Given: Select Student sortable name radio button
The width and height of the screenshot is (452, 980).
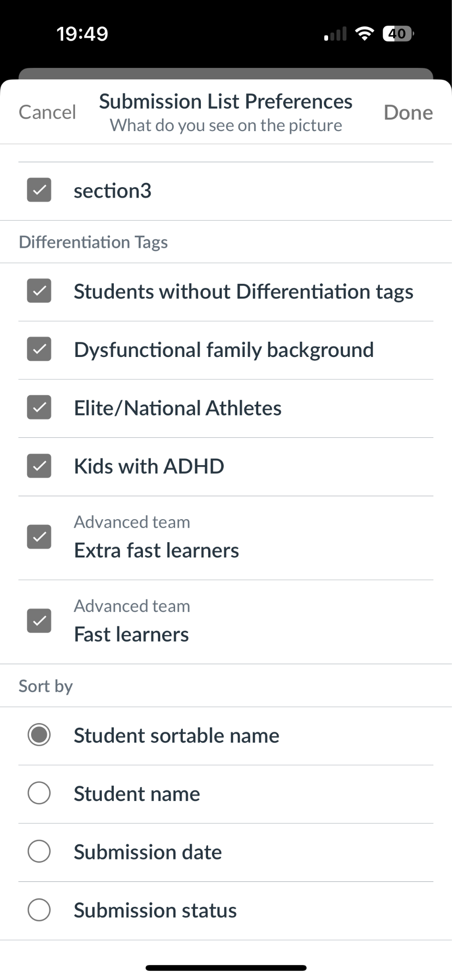Looking at the screenshot, I should 39,735.
